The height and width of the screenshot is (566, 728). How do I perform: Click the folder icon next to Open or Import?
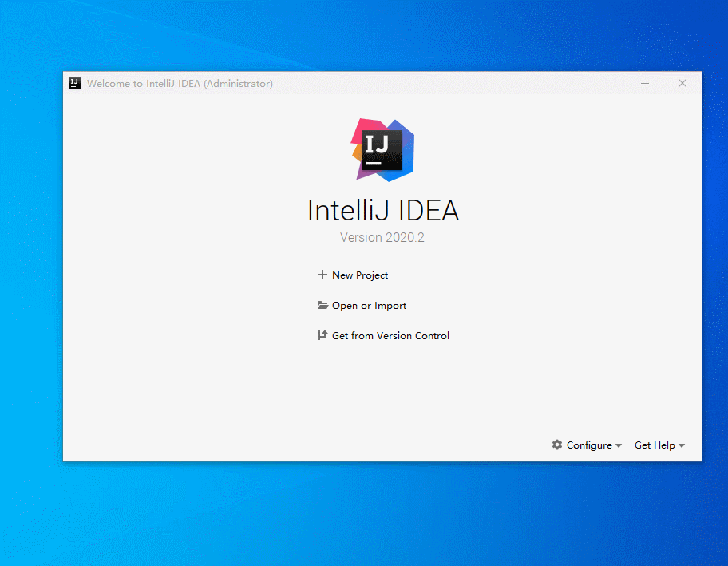click(322, 305)
